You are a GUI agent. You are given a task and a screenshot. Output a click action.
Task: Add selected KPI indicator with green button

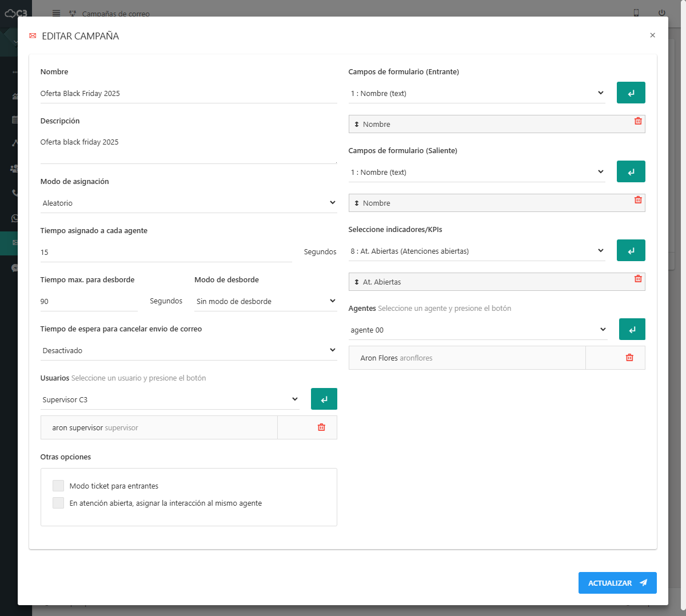click(x=631, y=250)
